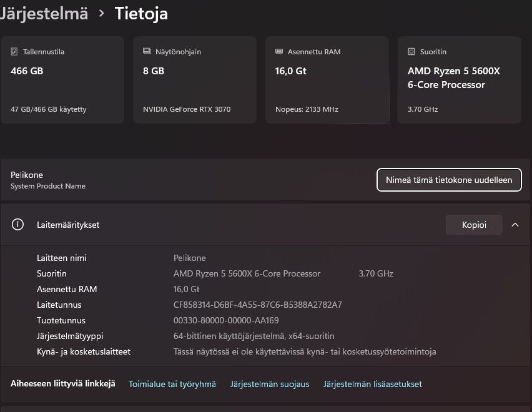Collapse the Laitemääritykset section chevron
Image resolution: width=532 pixels, height=412 pixels.
click(515, 225)
